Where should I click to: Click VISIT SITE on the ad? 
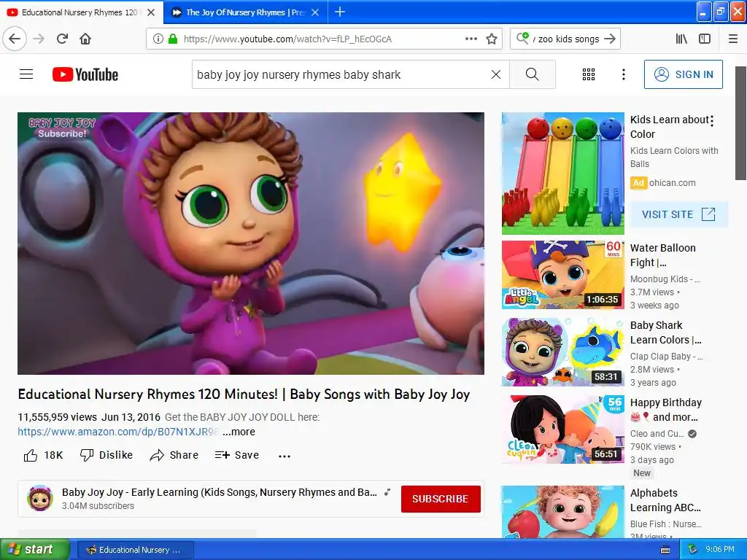pos(679,214)
